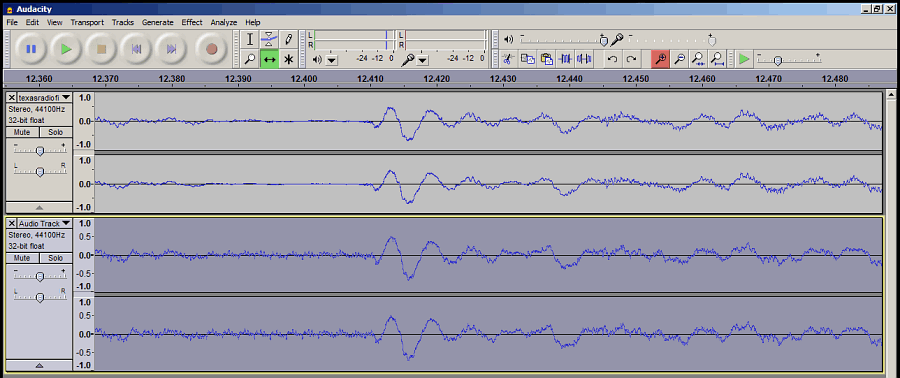The width and height of the screenshot is (900, 378).
Task: Solo the Audio Track
Action: (55, 258)
